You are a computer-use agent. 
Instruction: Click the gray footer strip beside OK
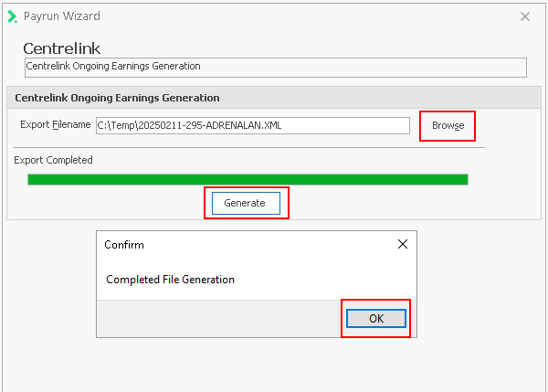point(219,319)
